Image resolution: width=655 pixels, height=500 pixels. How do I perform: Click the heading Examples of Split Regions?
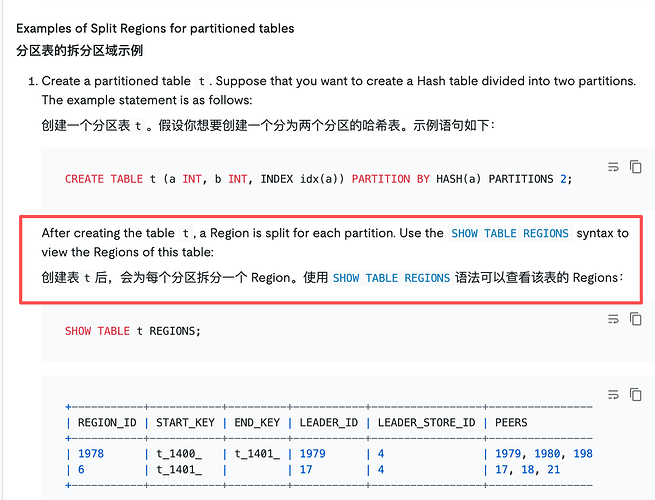[x=155, y=28]
